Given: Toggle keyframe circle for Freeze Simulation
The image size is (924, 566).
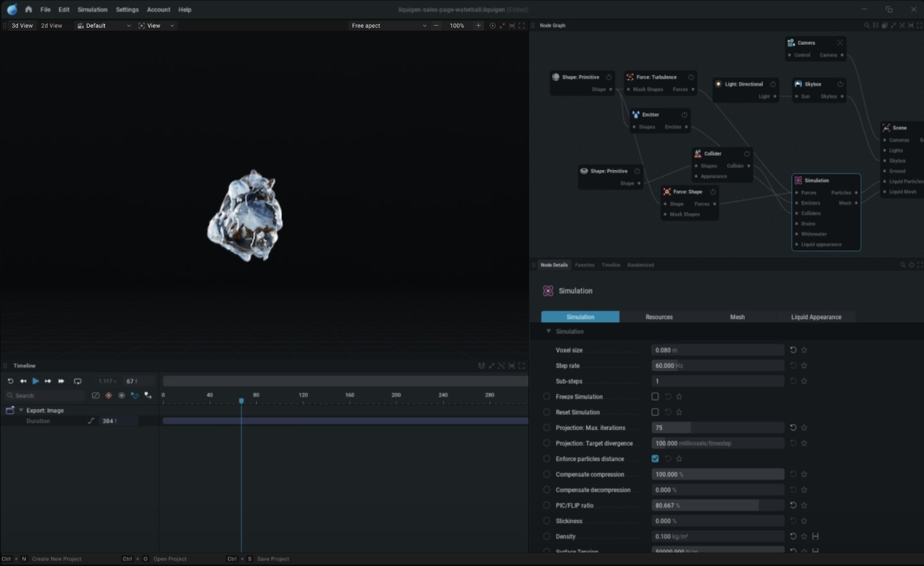Looking at the screenshot, I should pyautogui.click(x=547, y=397).
